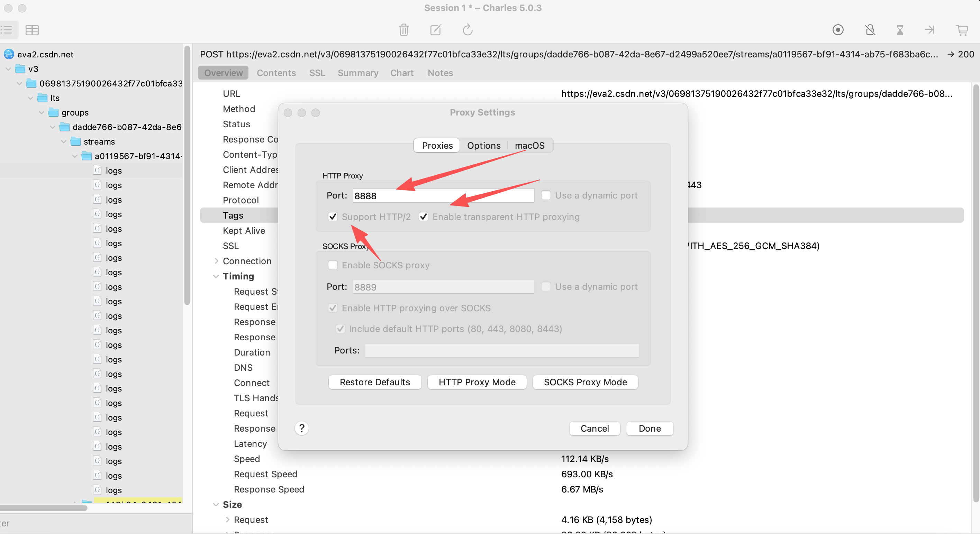Click the compose edit request icon
Screen dimensions: 980x534
[436, 30]
